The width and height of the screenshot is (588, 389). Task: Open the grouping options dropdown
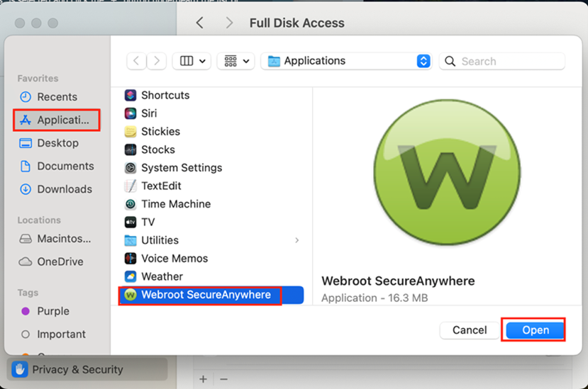tap(236, 61)
